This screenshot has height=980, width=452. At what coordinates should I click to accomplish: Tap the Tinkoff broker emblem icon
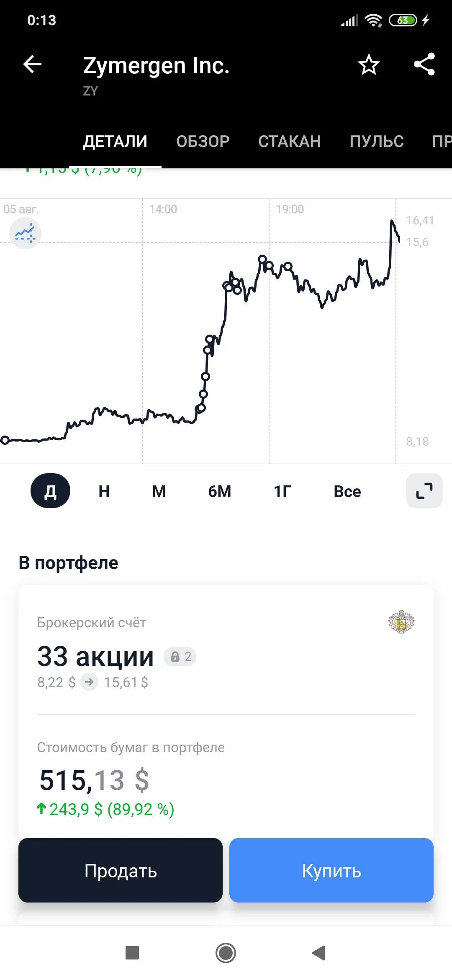pyautogui.click(x=401, y=622)
